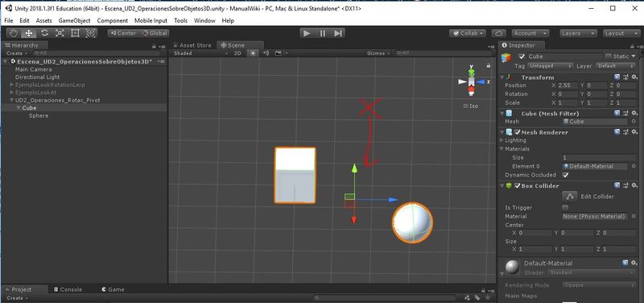Expand EjemploLookAt in Hierarchy
644x303 pixels.
click(x=11, y=93)
